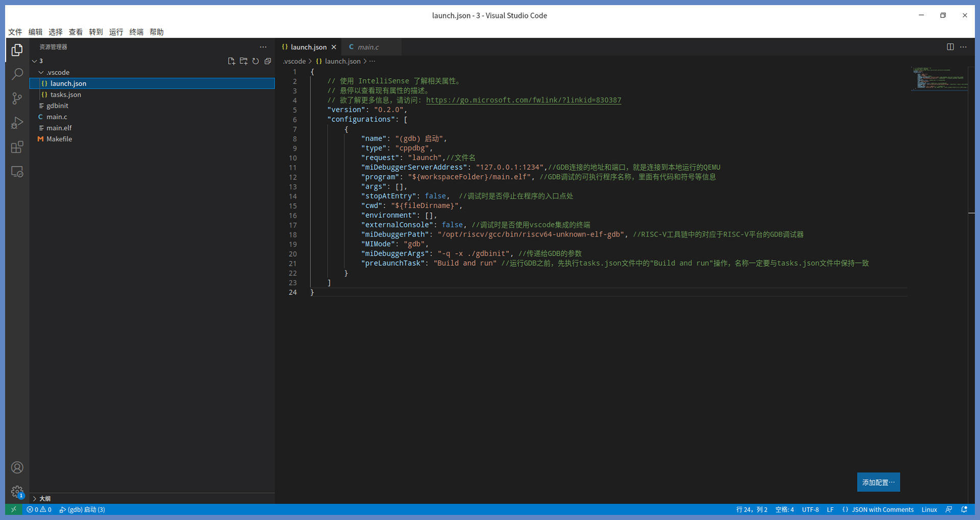Screen dimensions: 980x520
Task: Click the New File icon in explorer
Action: point(231,61)
